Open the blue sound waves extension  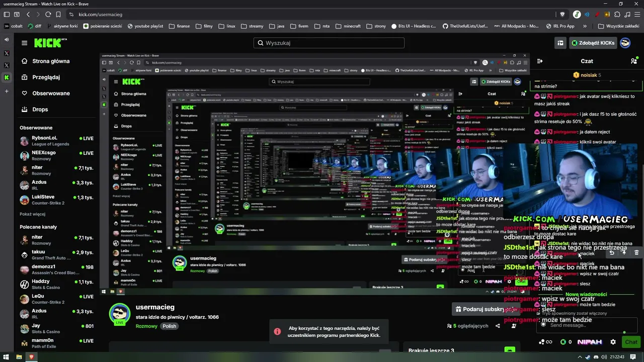click(x=587, y=14)
